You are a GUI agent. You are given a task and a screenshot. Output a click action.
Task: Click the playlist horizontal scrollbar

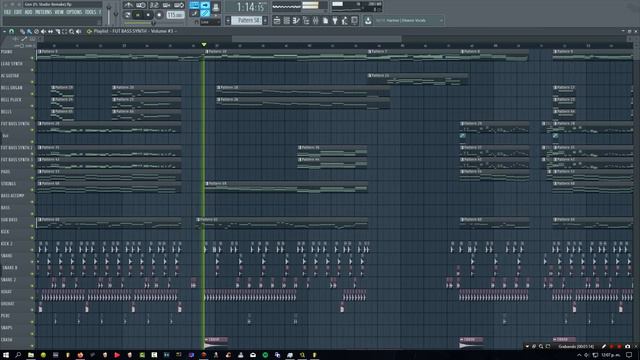[x=317, y=39]
